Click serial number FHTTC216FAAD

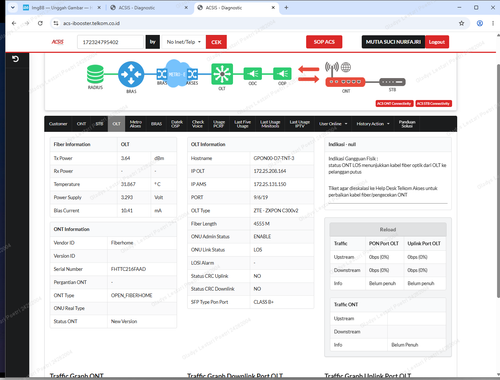click(x=128, y=269)
